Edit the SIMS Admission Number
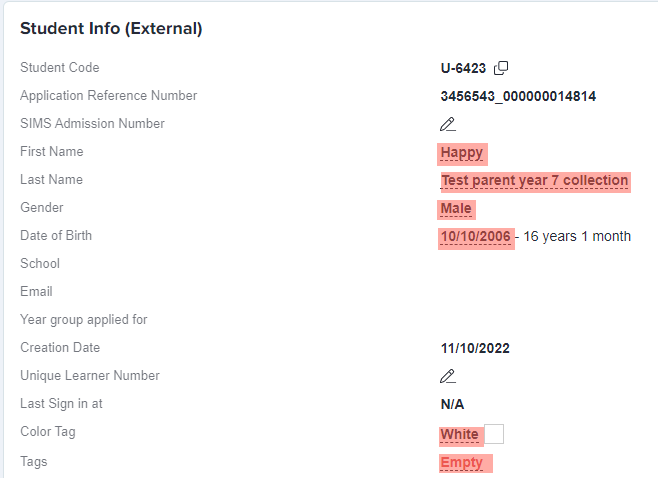Screen dimensions: 658x478 (448, 124)
